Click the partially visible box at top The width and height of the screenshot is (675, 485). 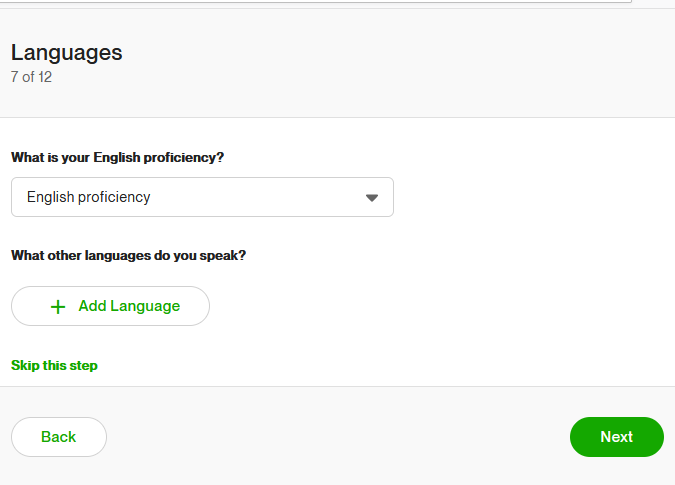pos(316,1)
